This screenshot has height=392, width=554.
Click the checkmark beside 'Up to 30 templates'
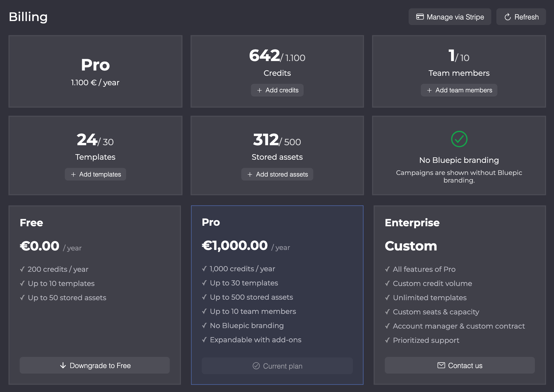(204, 283)
